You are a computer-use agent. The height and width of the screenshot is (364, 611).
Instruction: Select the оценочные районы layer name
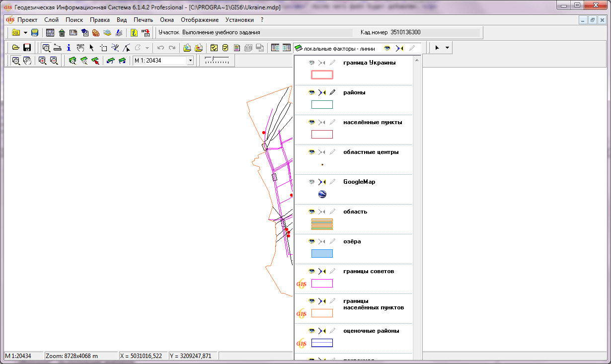pos(371,331)
